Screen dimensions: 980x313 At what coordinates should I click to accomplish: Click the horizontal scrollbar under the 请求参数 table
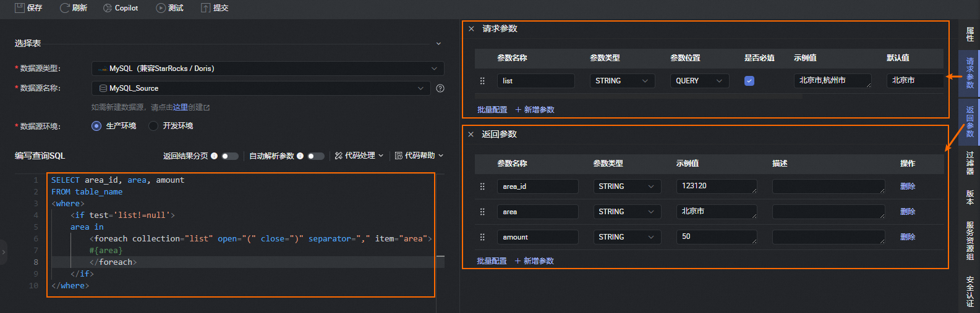click(x=639, y=96)
